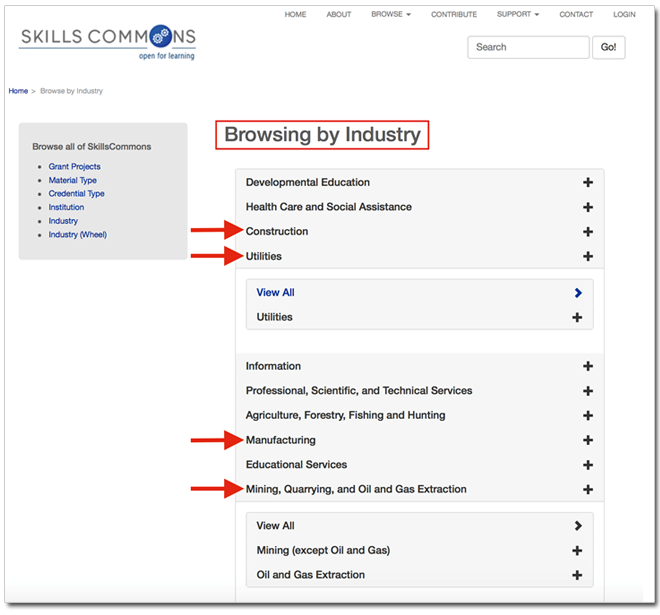Open the Industry sidebar link
Screen dimensions: 660x615
pyautogui.click(x=63, y=221)
